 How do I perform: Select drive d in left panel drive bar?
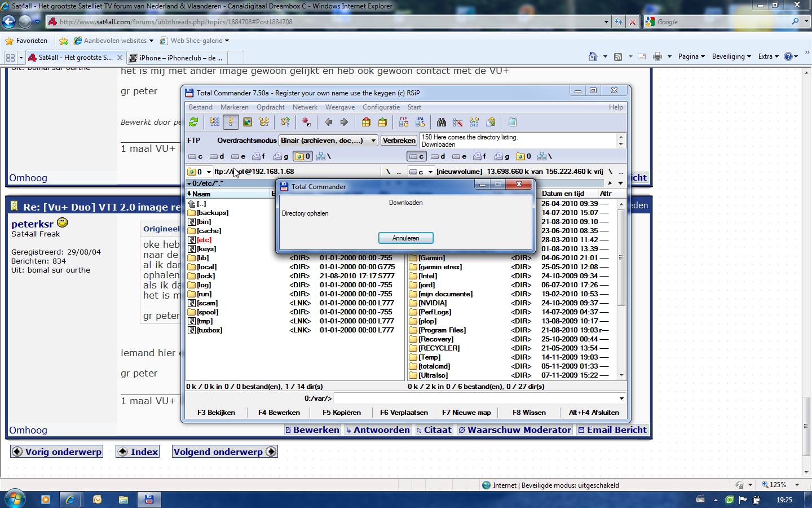point(217,156)
